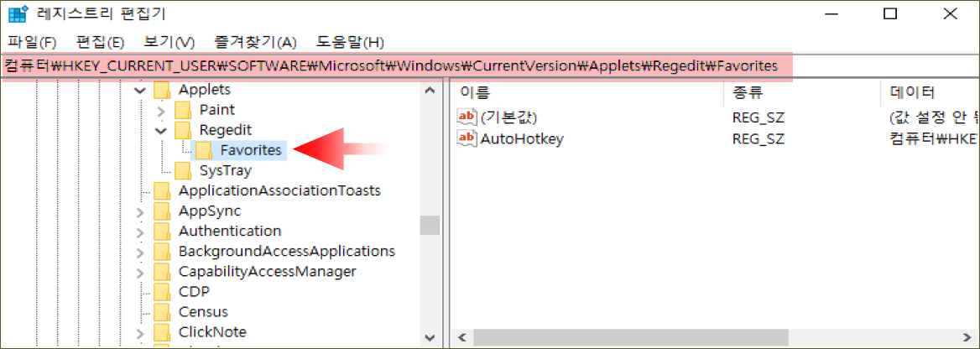
Task: Select the Census tree label
Action: click(x=203, y=311)
